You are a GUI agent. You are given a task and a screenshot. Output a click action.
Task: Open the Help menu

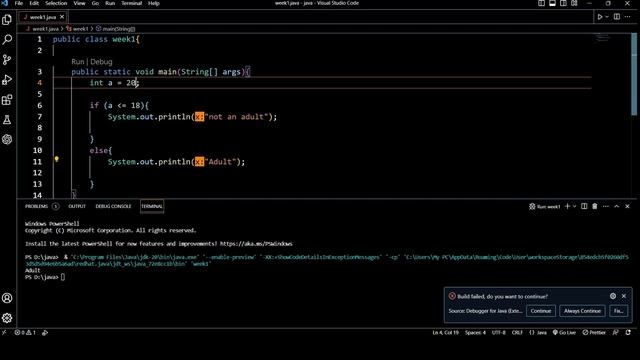pyautogui.click(x=153, y=3)
